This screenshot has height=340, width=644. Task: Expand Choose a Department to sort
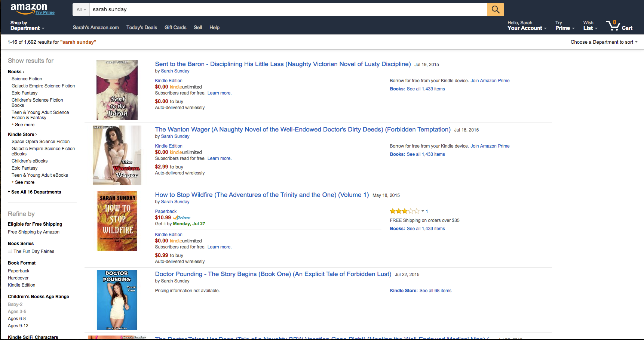pos(604,42)
